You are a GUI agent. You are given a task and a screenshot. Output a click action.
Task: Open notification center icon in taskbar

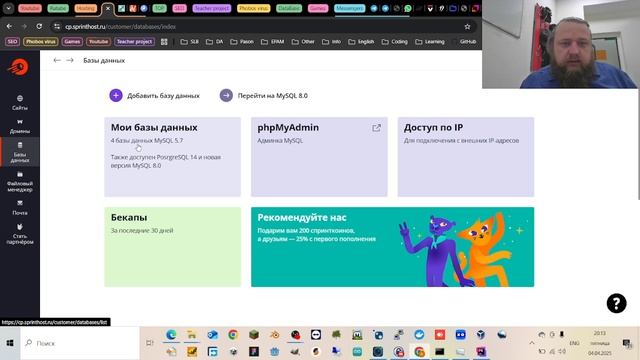(x=627, y=343)
